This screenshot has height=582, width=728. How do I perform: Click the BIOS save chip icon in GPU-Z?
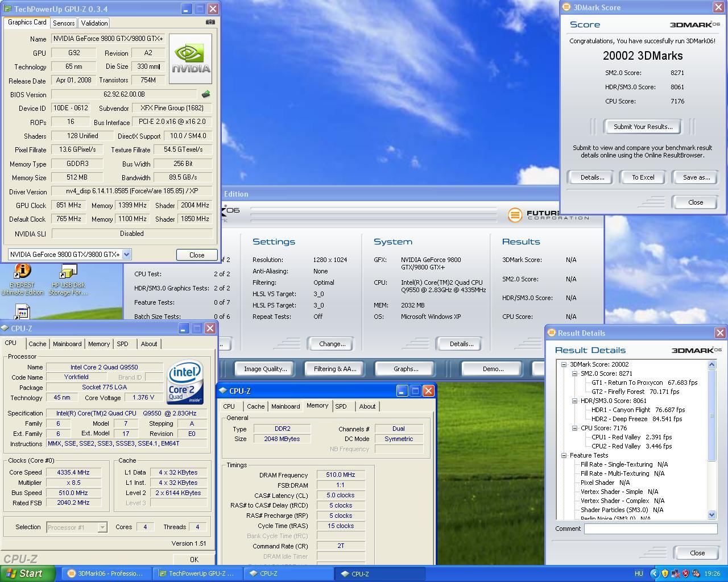tap(205, 94)
